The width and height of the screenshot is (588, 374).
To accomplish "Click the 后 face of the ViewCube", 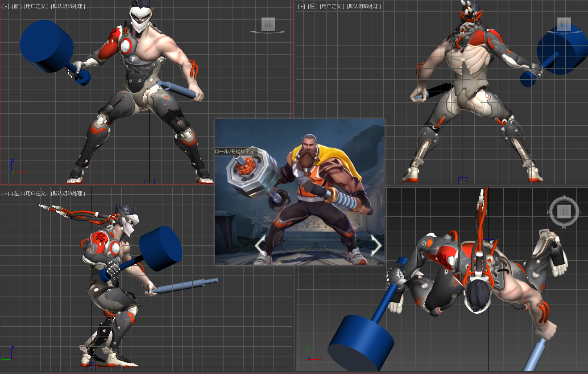I will (564, 25).
